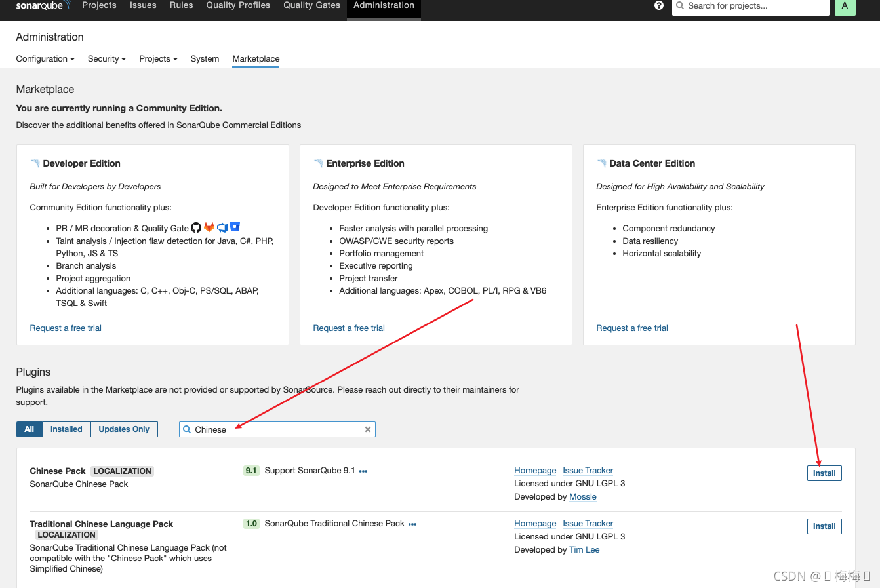This screenshot has height=588, width=880.
Task: Click the magnifier icon in plugin search
Action: (x=187, y=429)
